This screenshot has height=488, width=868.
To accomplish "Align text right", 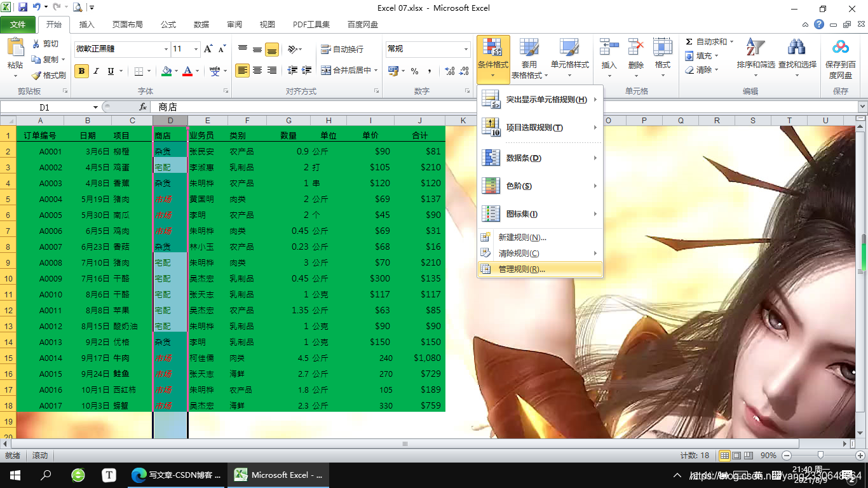I will pyautogui.click(x=272, y=71).
